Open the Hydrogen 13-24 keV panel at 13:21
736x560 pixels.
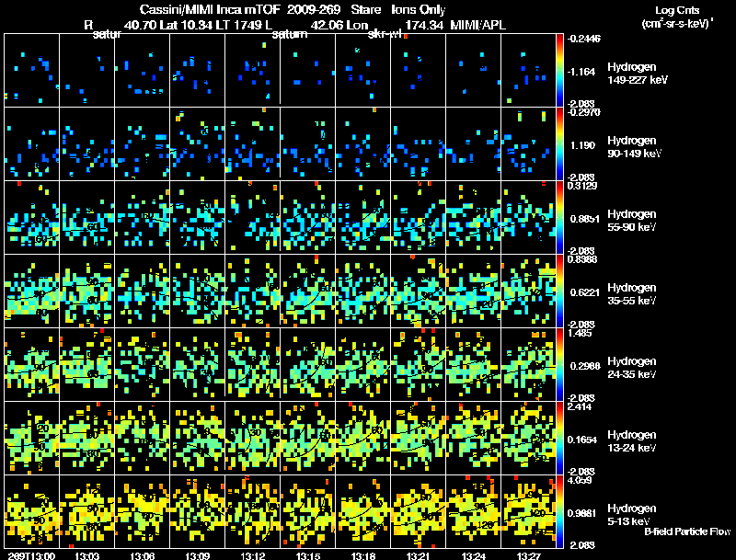pos(419,438)
